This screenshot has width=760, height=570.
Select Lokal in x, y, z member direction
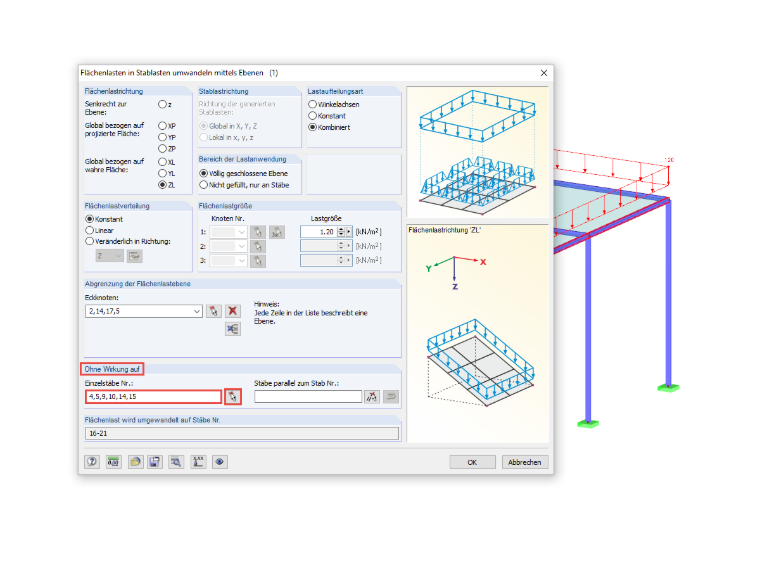click(x=204, y=138)
